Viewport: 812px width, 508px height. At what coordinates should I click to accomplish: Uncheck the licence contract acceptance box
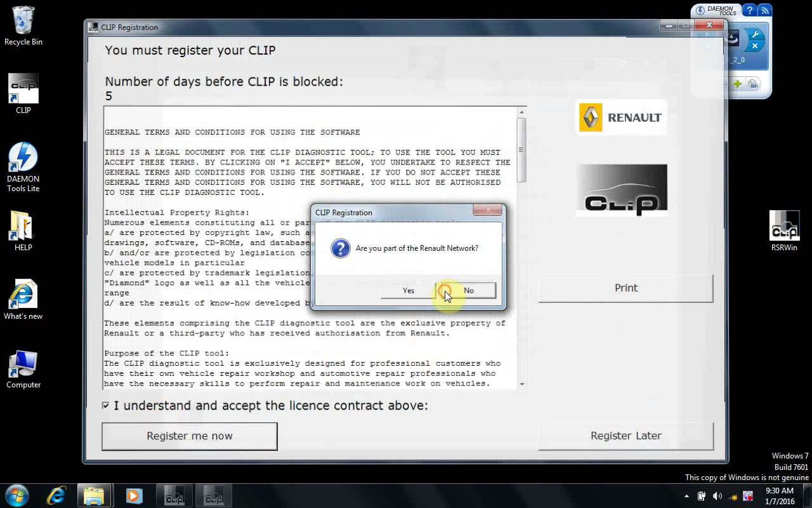coord(106,405)
